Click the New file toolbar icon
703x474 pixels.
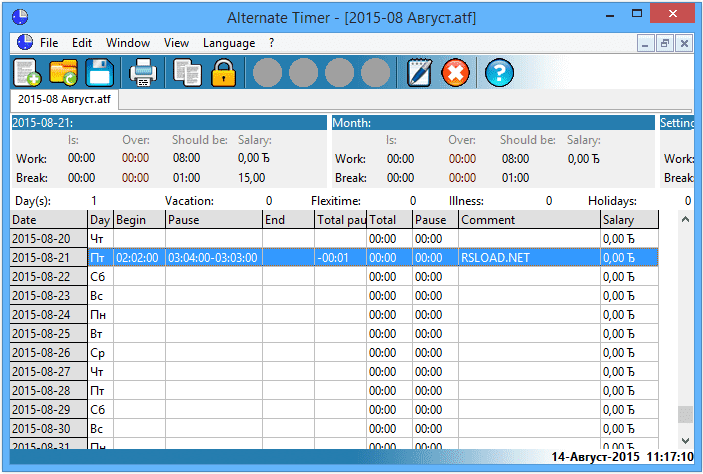pyautogui.click(x=27, y=73)
